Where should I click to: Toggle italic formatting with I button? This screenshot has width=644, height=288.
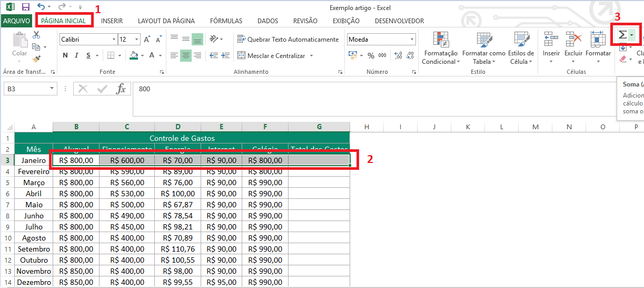[x=77, y=55]
